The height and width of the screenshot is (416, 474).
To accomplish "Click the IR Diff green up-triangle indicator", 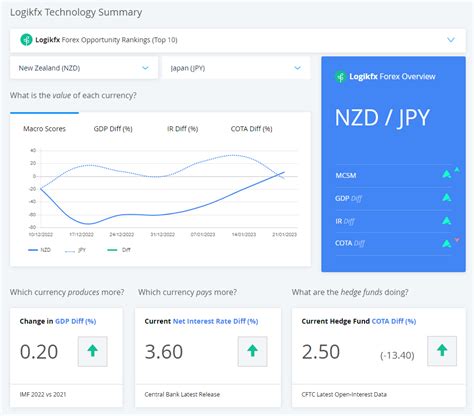I will click(446, 221).
